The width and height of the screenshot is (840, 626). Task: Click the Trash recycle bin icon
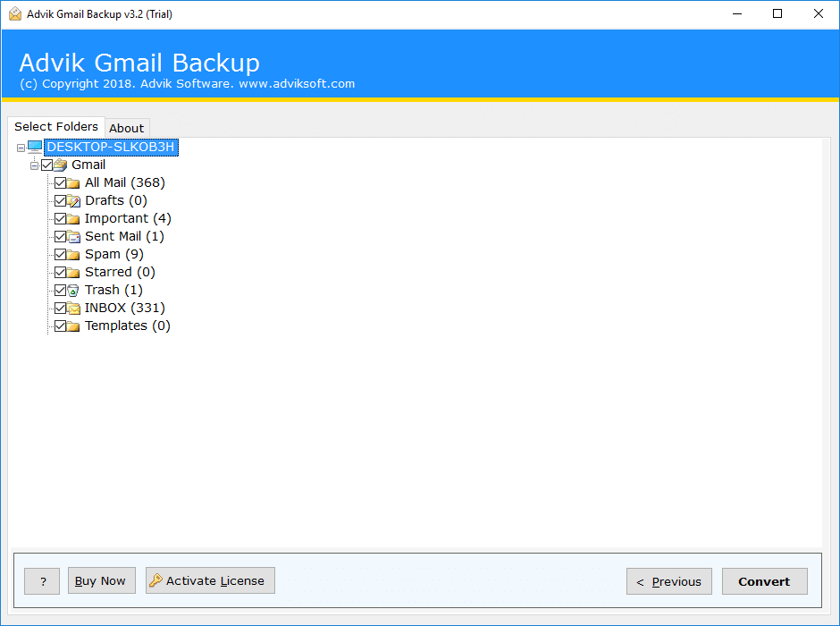[72, 290]
